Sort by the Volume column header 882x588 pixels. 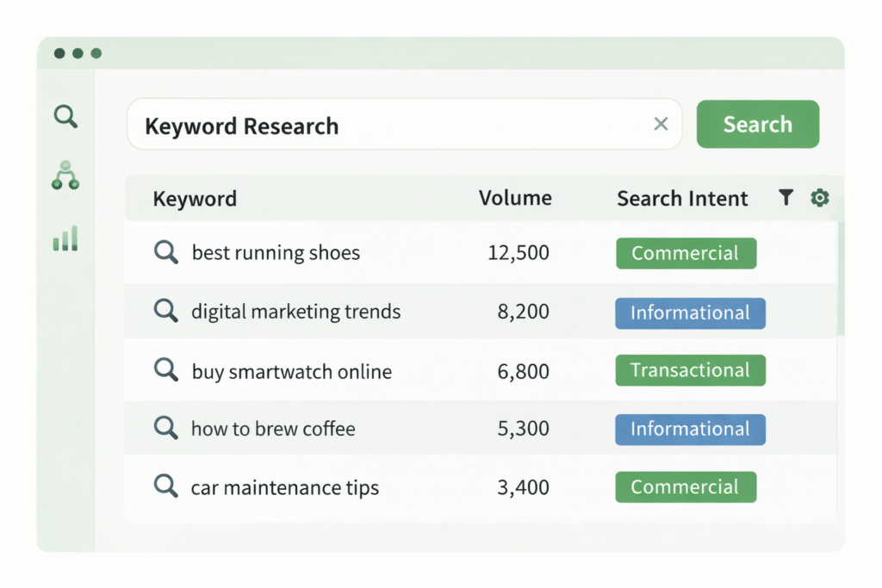[x=514, y=198]
